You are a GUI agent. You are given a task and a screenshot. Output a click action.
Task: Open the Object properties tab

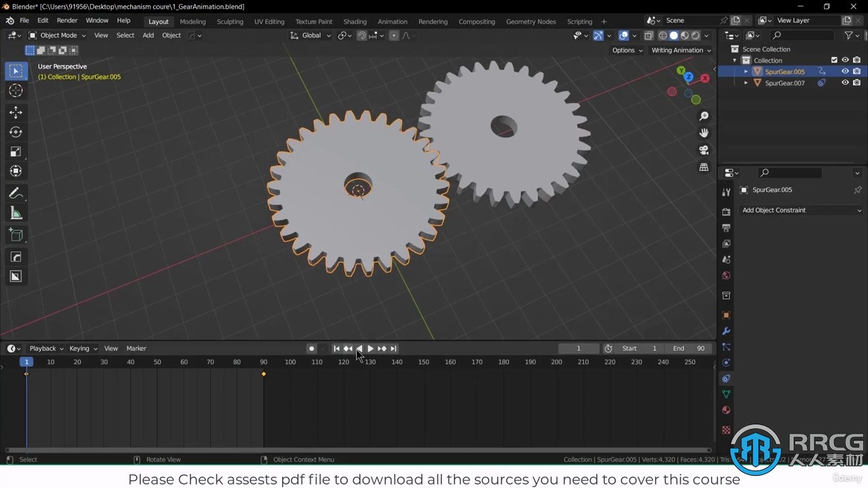click(x=726, y=315)
